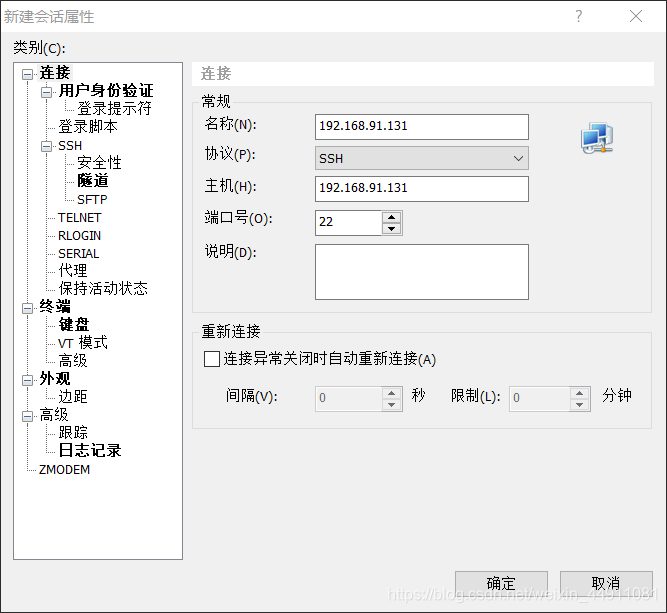Select 日志记录 tree item

click(x=90, y=450)
